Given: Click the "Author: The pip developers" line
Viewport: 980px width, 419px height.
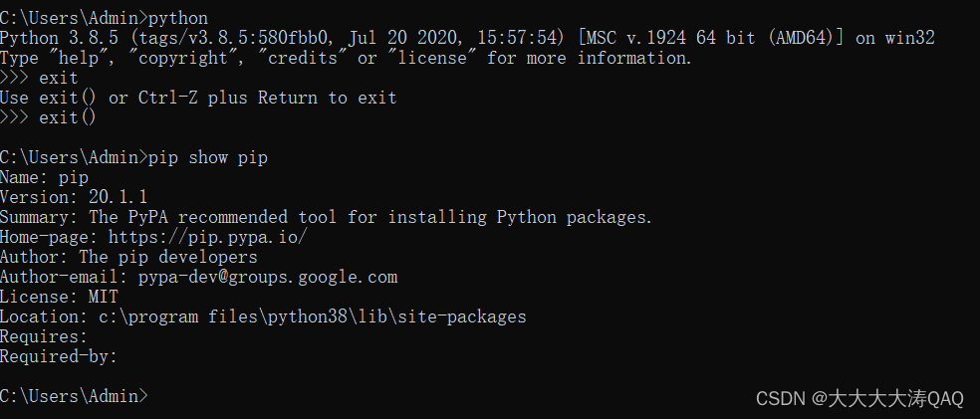Looking at the screenshot, I should (x=128, y=257).
